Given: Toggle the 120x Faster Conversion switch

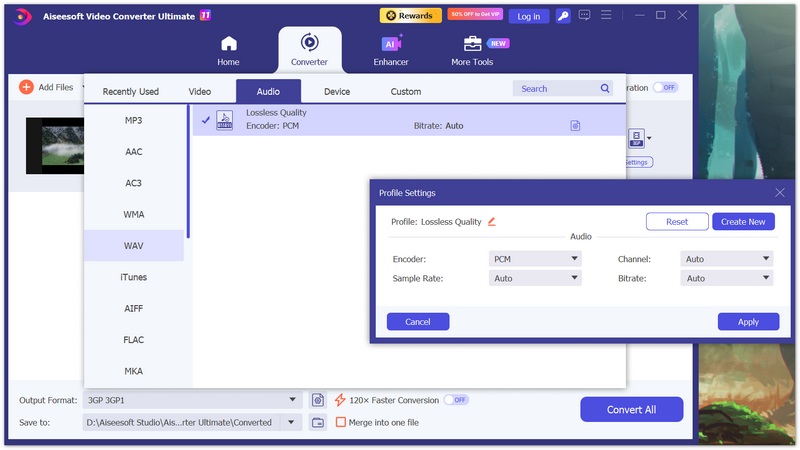Looking at the screenshot, I should [456, 400].
